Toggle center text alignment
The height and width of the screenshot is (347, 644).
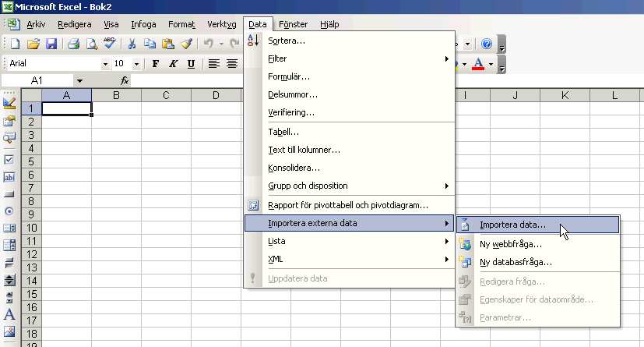pos(232,64)
